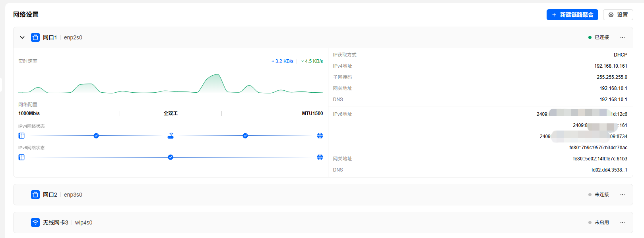
Task: Click the 网口2 ethernet port icon
Action: [x=35, y=195]
